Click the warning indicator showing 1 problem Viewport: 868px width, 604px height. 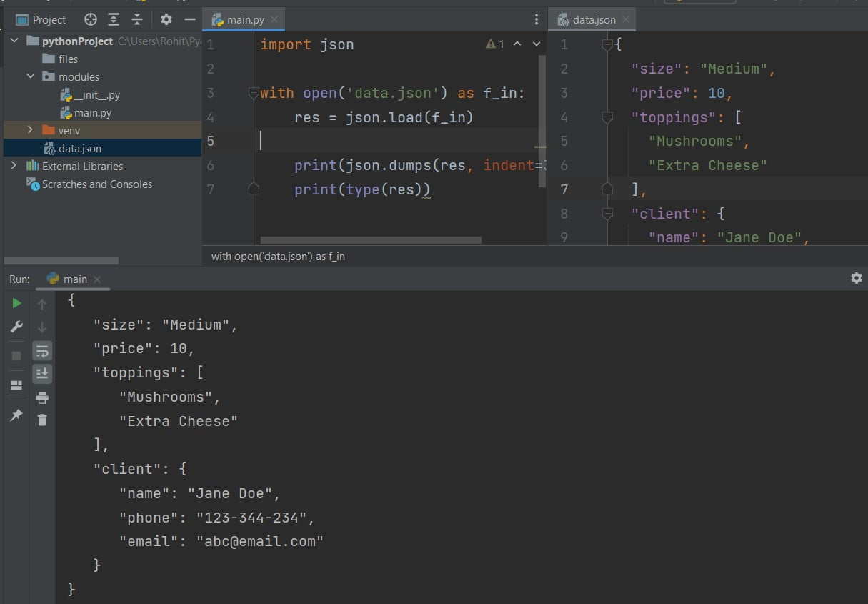(x=494, y=44)
